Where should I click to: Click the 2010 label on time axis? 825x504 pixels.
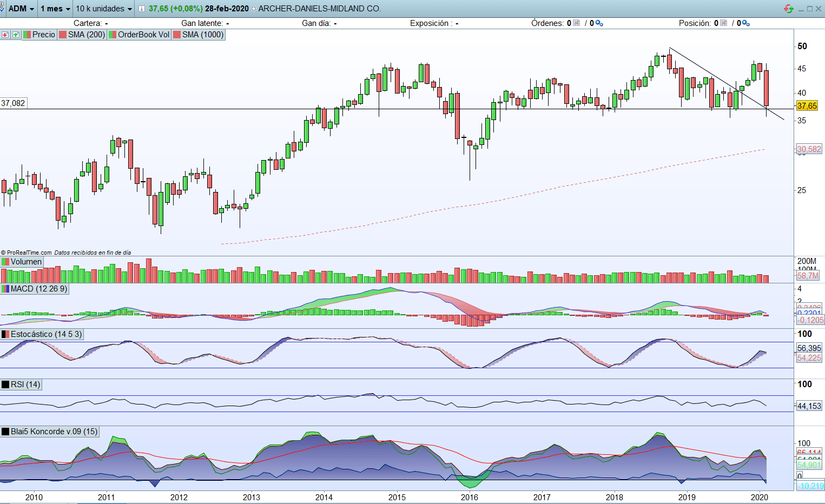(34, 498)
